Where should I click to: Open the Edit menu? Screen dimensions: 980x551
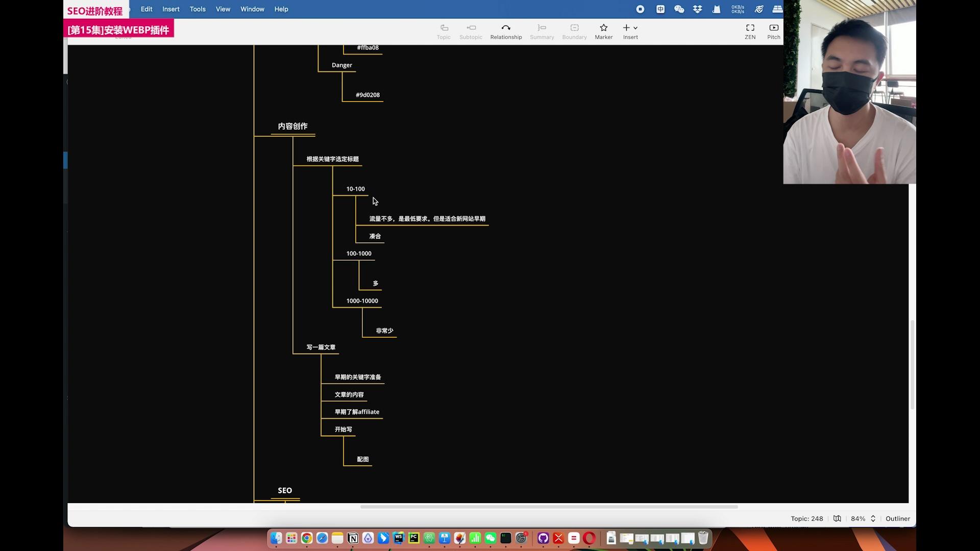click(146, 9)
